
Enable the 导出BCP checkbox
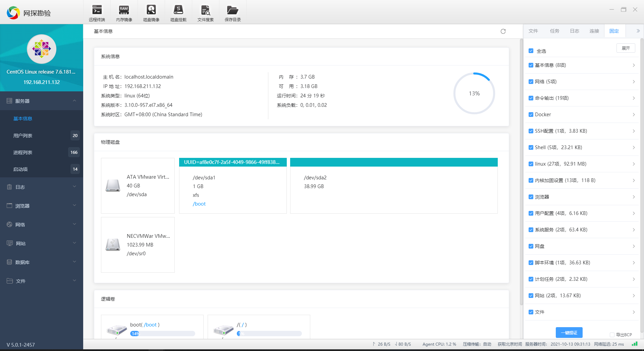(612, 335)
